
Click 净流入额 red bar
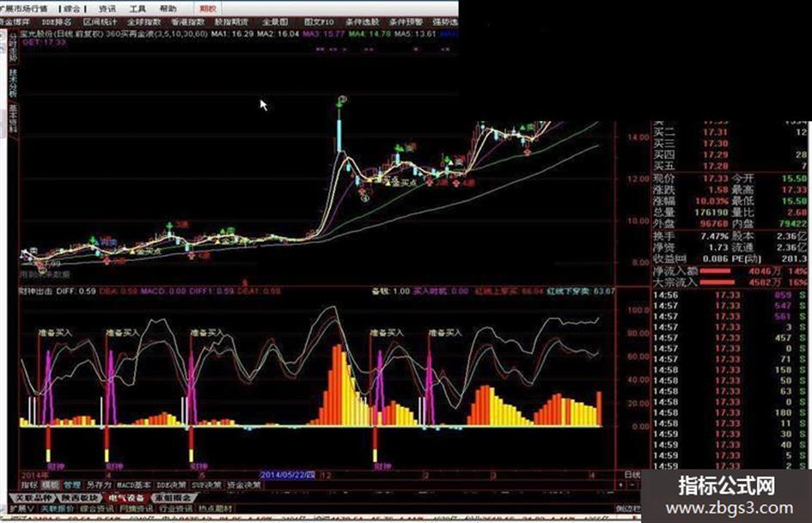(714, 271)
